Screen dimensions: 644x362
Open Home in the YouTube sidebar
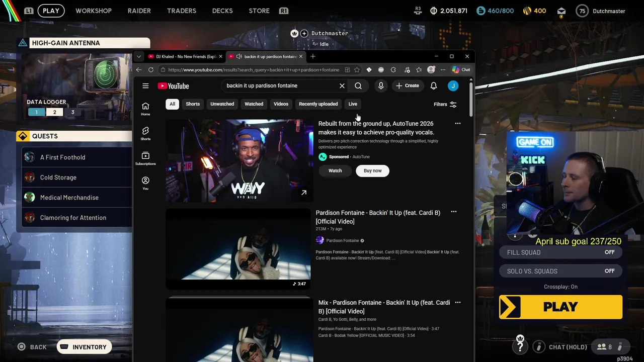click(x=145, y=109)
